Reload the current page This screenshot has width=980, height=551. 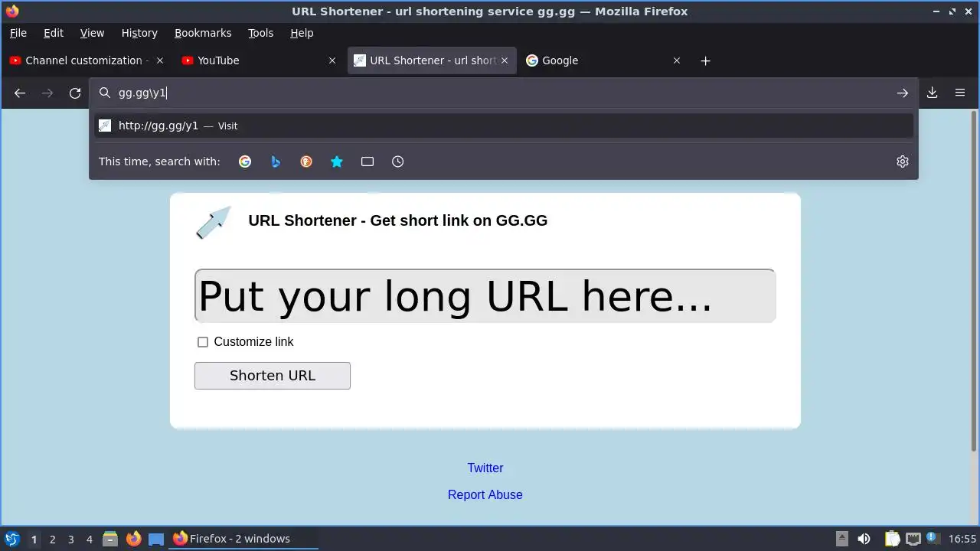75,93
